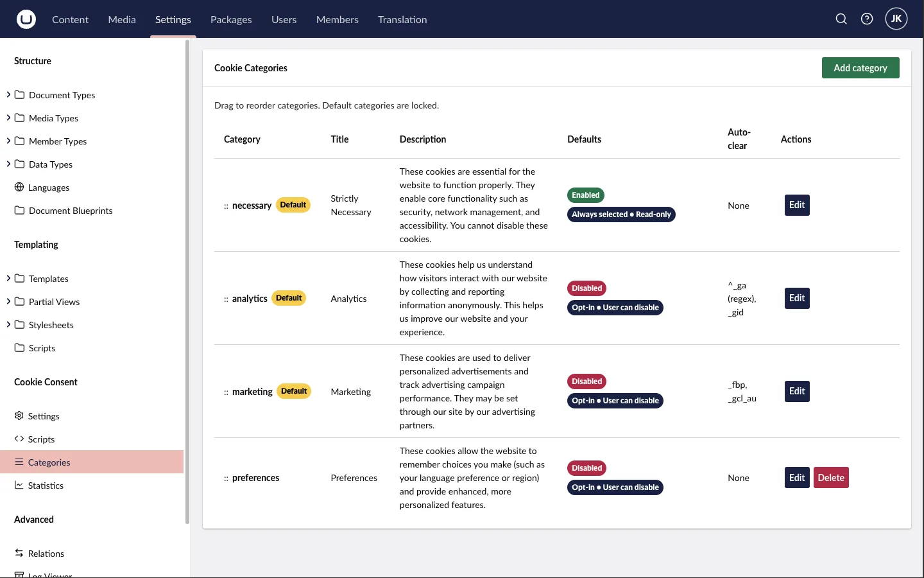
Task: Open the Members section
Action: pyautogui.click(x=338, y=19)
